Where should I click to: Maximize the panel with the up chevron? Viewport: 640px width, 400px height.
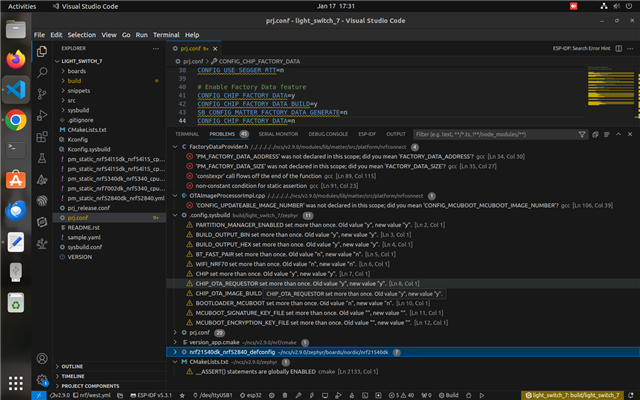619,134
